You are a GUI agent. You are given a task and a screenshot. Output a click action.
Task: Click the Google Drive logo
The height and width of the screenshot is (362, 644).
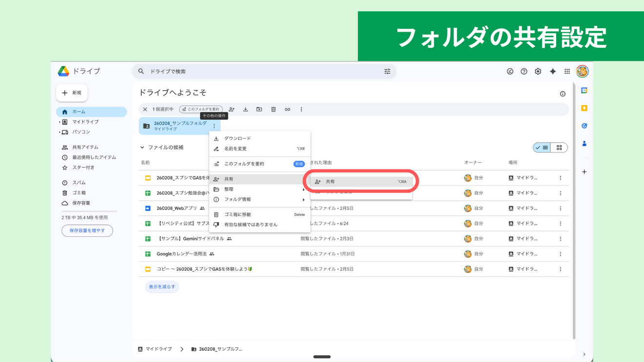(x=63, y=71)
